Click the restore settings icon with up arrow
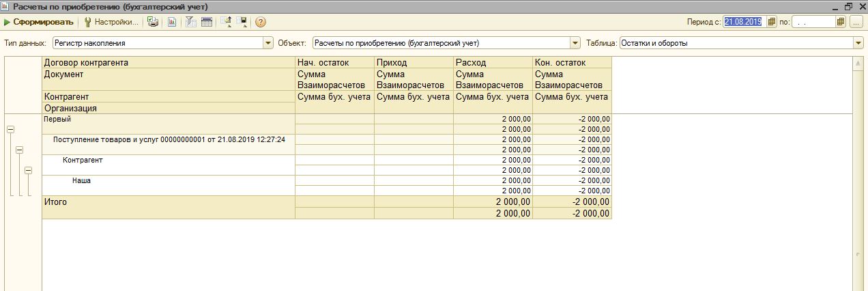The image size is (868, 291). 227,22
